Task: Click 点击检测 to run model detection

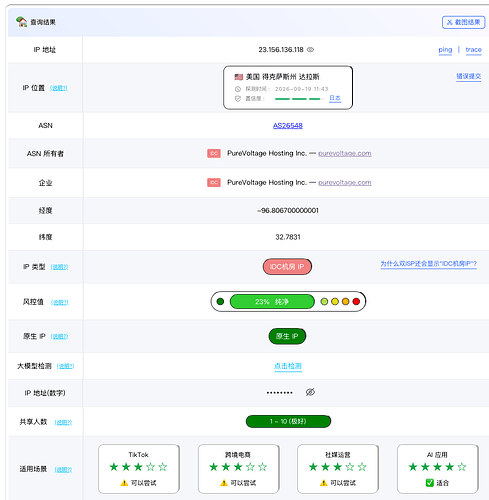Action: [x=288, y=366]
